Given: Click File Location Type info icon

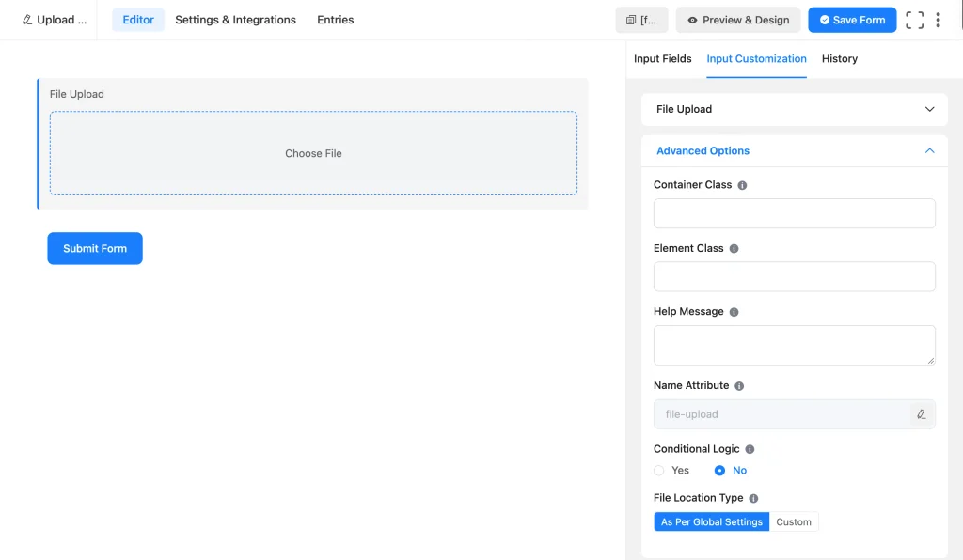Looking at the screenshot, I should 753,498.
